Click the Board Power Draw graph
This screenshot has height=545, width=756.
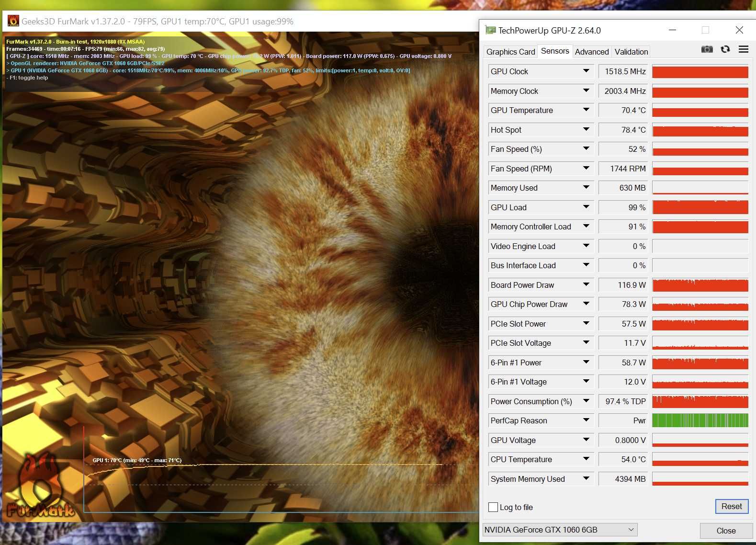coord(700,285)
